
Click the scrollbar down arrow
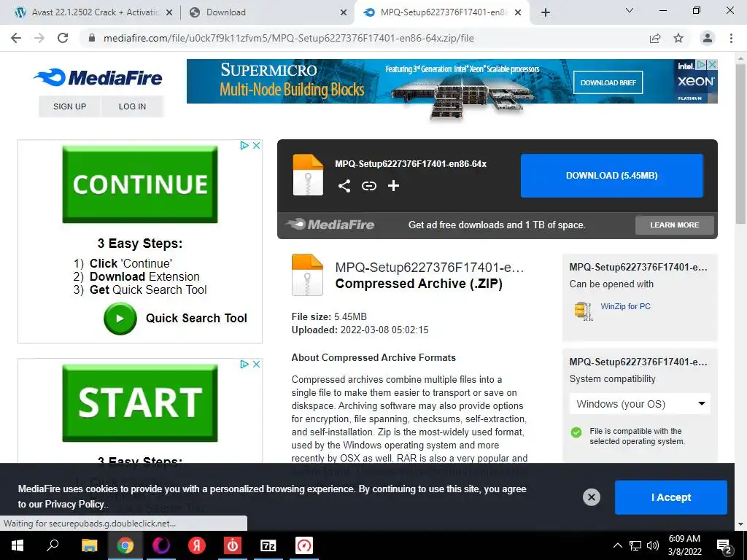coord(740,524)
